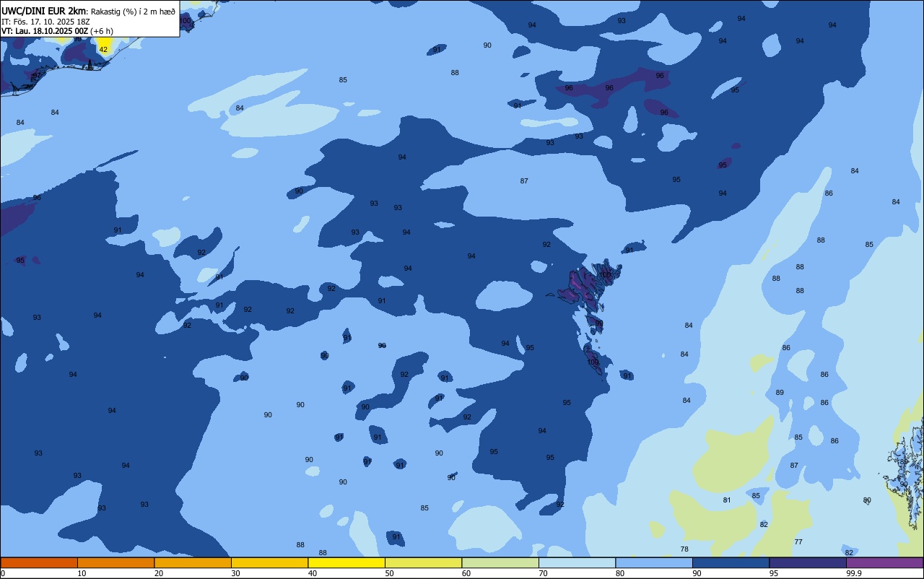Viewport: 924px width, 579px height.
Task: Click the purple legend swatch above 99.9
Action: click(x=885, y=562)
